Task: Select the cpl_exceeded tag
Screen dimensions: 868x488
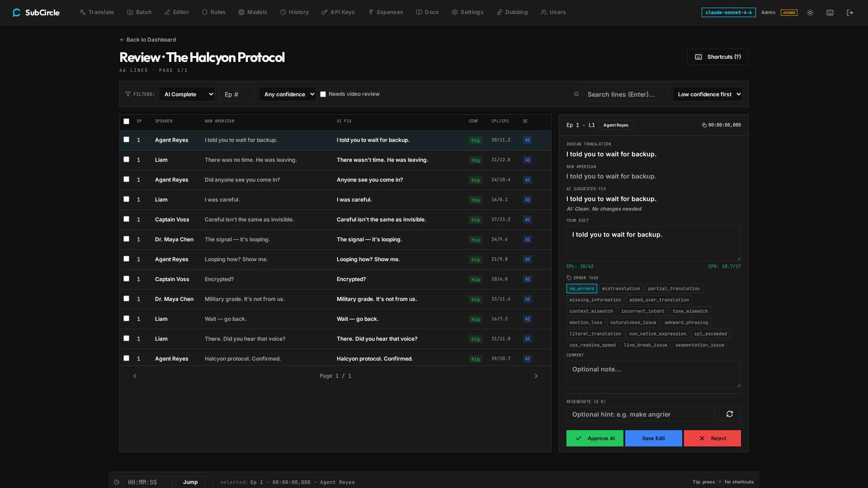Action: click(710, 334)
